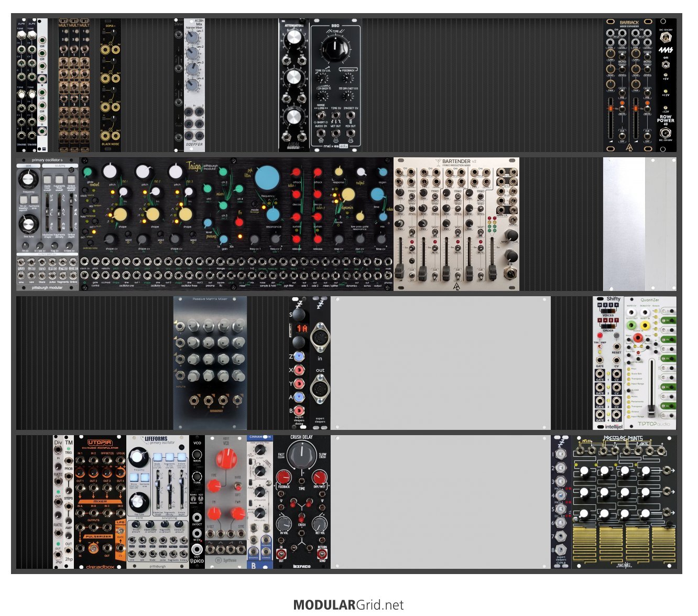Turn the Utopia Pulserizer knob

pyautogui.click(x=94, y=548)
